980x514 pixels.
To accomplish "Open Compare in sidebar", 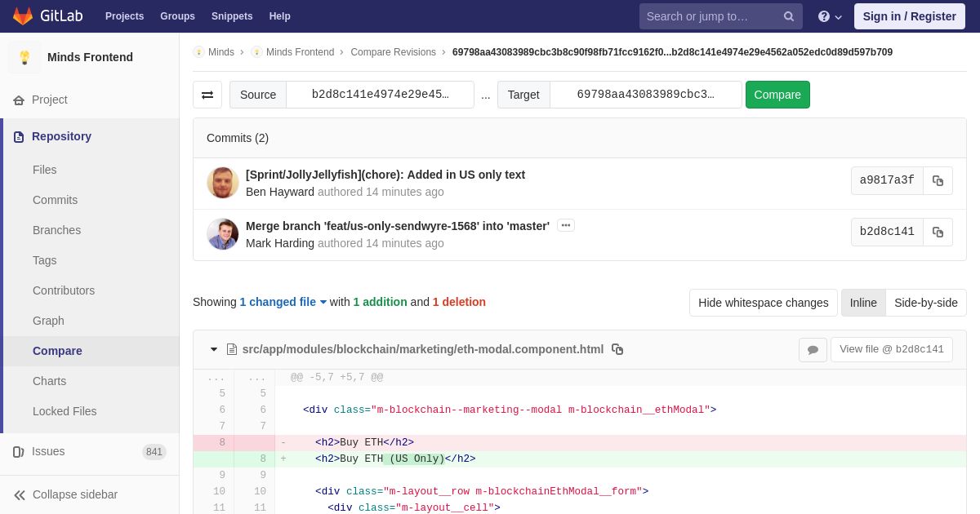I will click(x=57, y=351).
